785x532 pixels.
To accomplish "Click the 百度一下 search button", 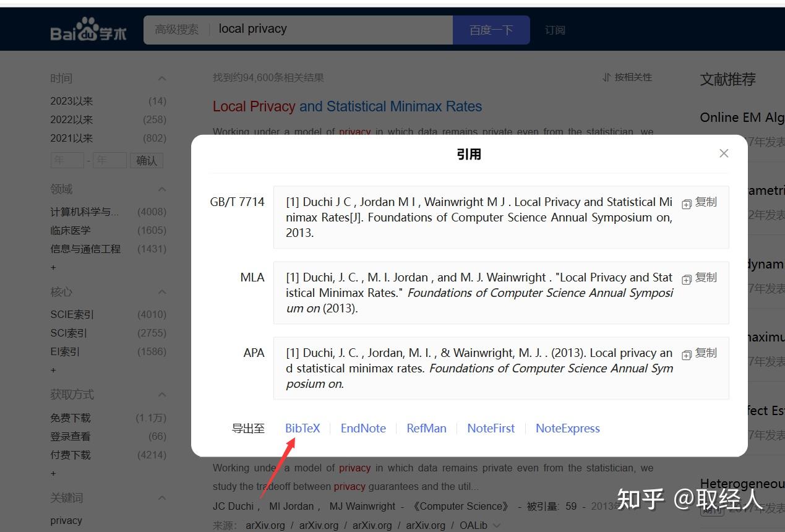I will click(491, 29).
